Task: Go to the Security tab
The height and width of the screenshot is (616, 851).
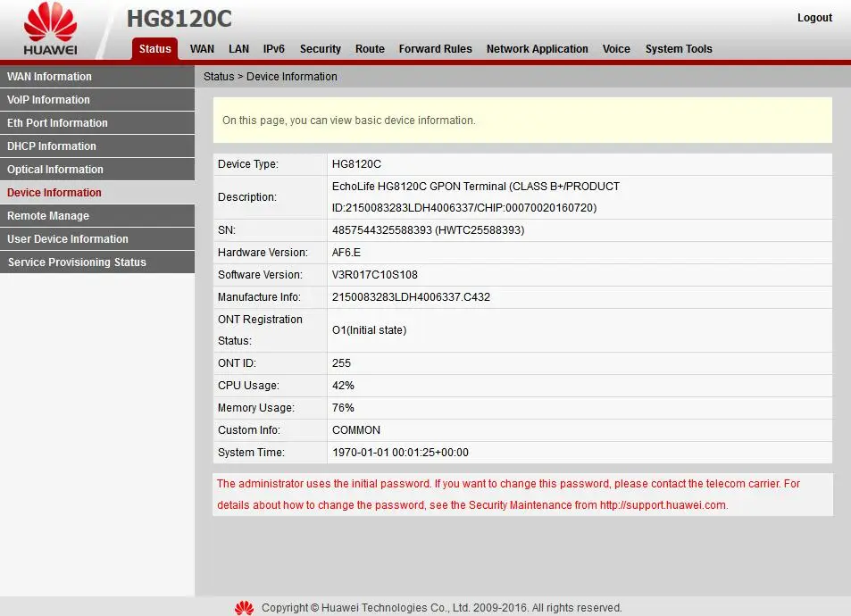Action: (x=321, y=49)
